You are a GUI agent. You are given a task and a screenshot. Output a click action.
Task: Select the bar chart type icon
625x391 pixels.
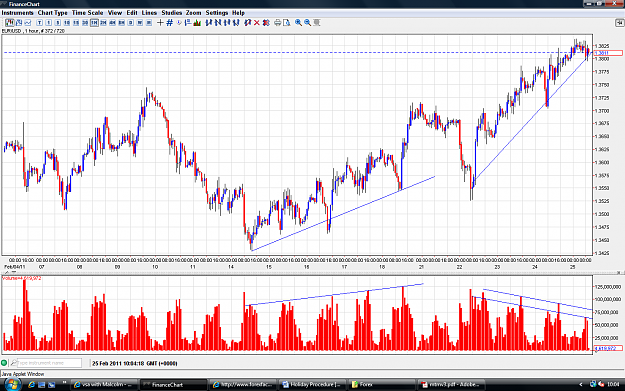pyautogui.click(x=19, y=23)
